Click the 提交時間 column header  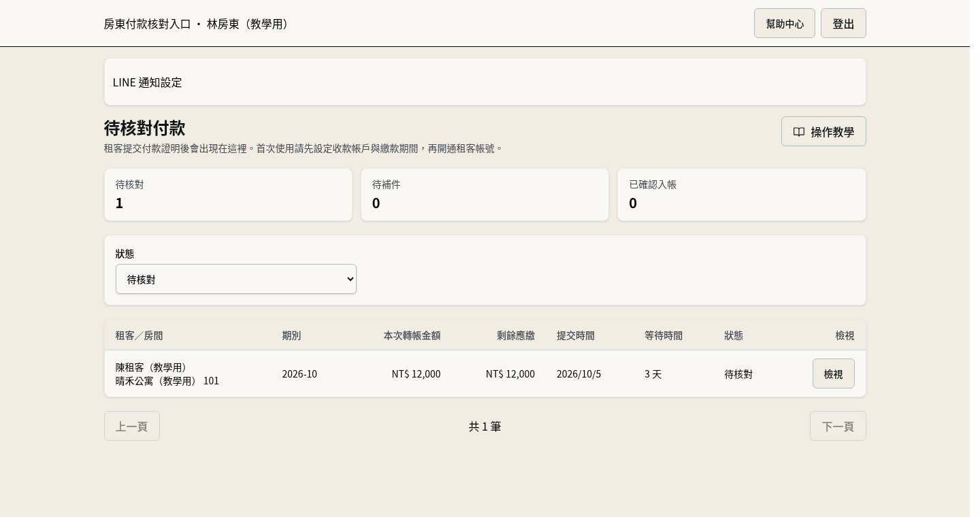(576, 335)
